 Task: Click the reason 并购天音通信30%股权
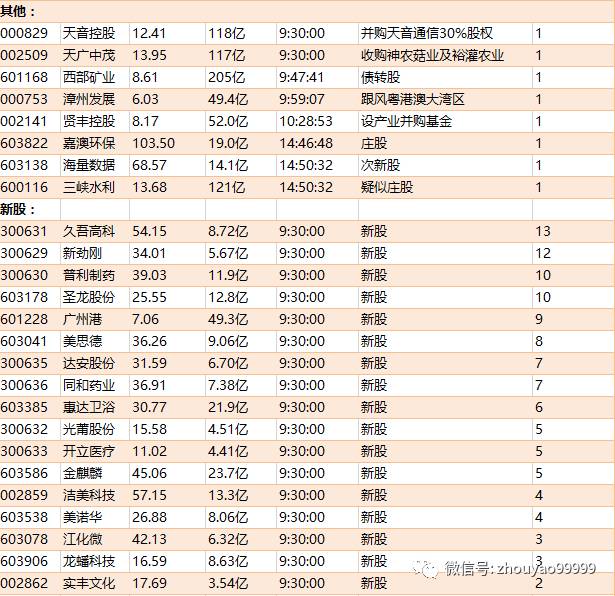427,33
